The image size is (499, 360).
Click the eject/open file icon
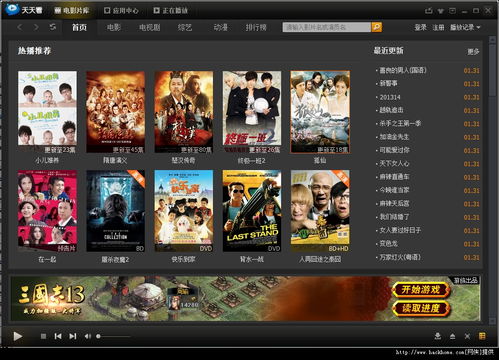[x=452, y=336]
